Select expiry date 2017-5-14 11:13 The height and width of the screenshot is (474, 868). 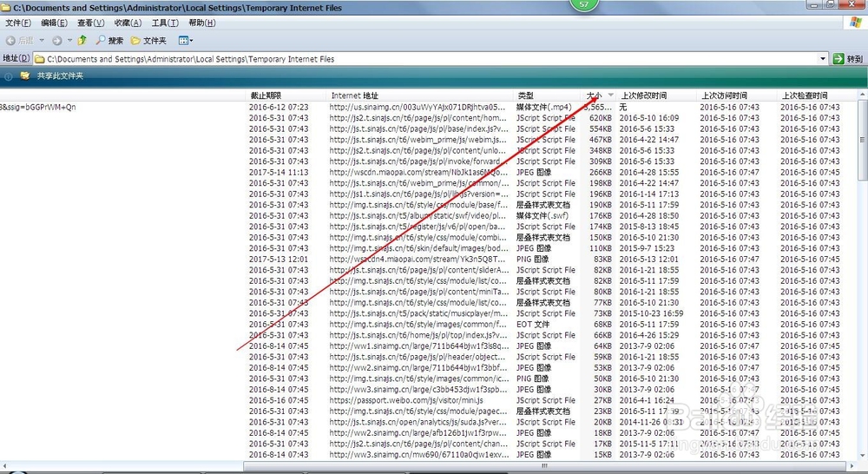[x=279, y=172]
